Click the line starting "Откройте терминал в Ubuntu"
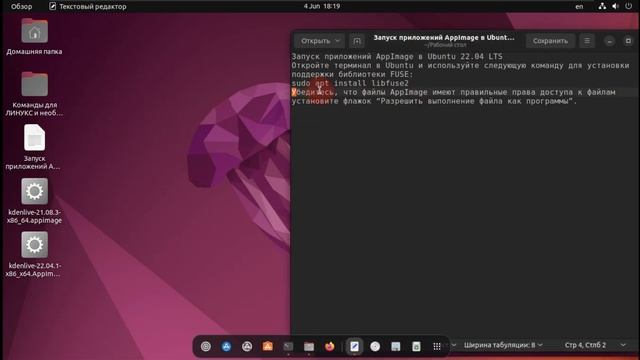Viewport: 640px width, 360px height. point(460,66)
